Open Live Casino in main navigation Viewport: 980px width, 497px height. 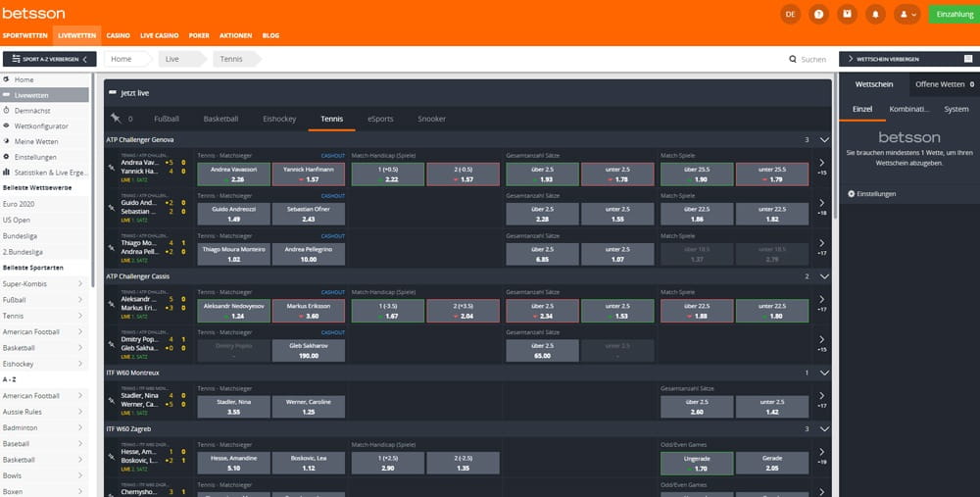[x=160, y=35]
